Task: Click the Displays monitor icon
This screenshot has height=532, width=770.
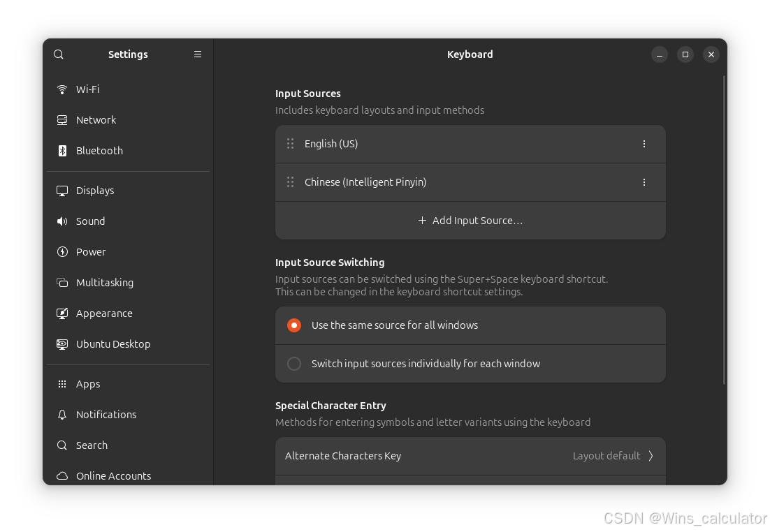Action: coord(62,191)
